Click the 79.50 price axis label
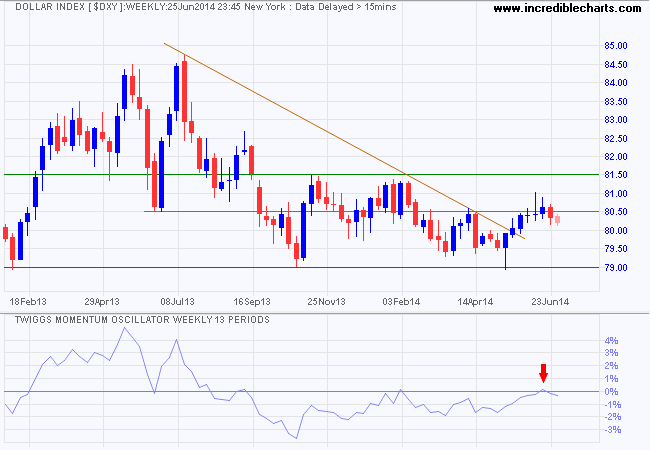 click(x=616, y=249)
